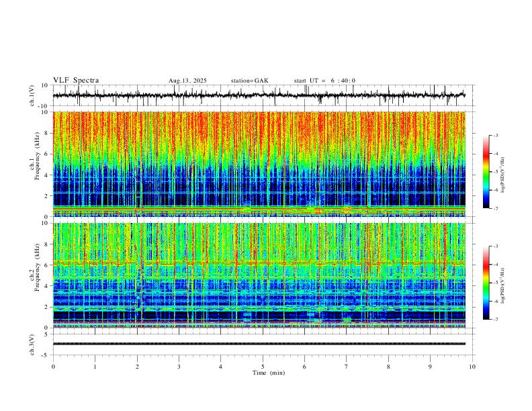This screenshot has height=411, width=532.
Task: Click the time axis tick label "3"
Action: pyautogui.click(x=179, y=367)
